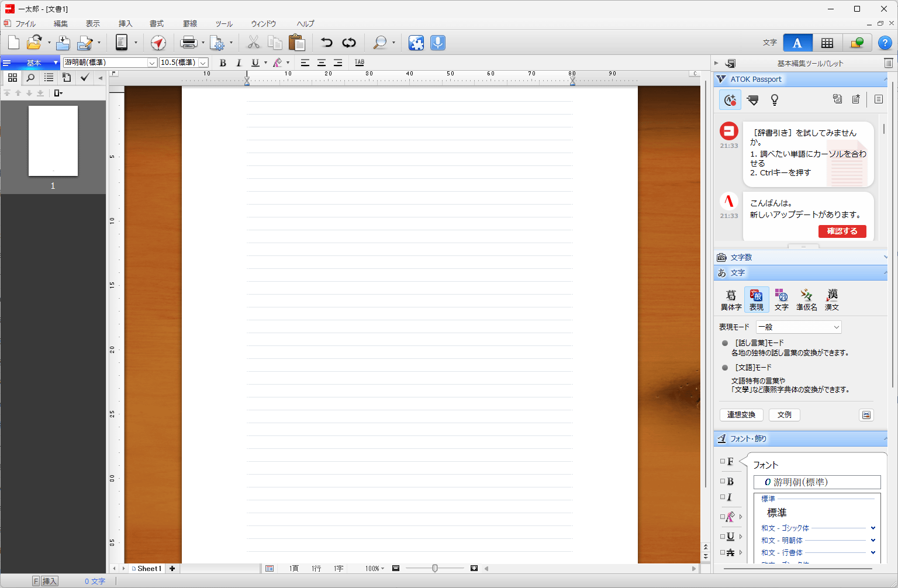
Task: Open the 游明朝 font name dropdown
Action: coord(152,63)
